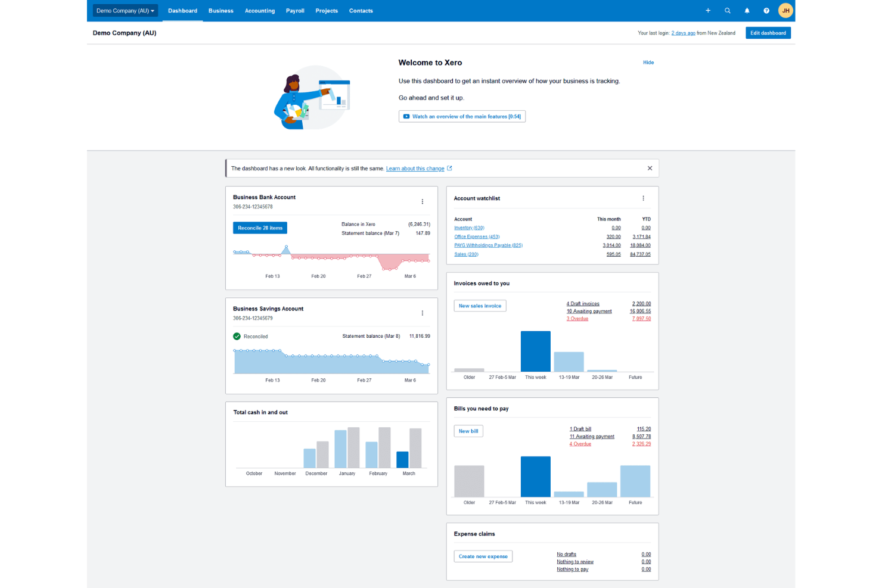This screenshot has width=882, height=588.
Task: Click the plus create-new icon in header
Action: [x=708, y=11]
